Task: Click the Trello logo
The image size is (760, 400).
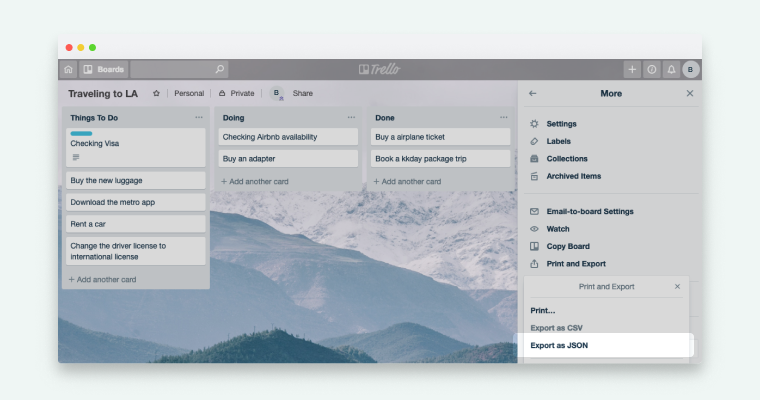Action: (x=380, y=69)
